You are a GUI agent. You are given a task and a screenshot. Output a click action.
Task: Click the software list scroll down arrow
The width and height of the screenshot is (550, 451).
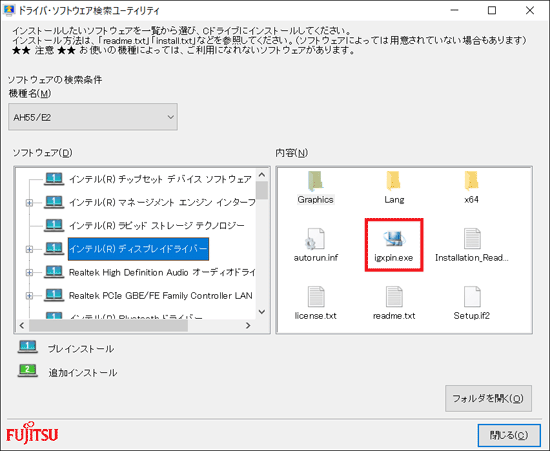tap(262, 312)
